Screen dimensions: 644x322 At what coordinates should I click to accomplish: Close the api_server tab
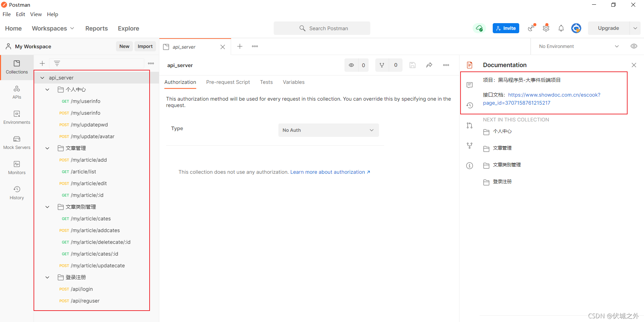(x=223, y=47)
